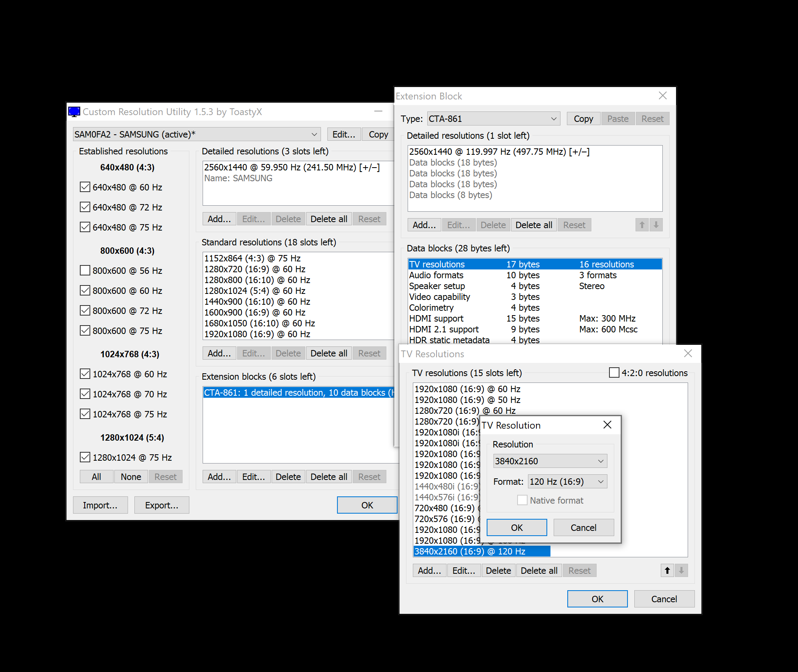The width and height of the screenshot is (798, 672).
Task: Click the Export... button
Action: 161,505
